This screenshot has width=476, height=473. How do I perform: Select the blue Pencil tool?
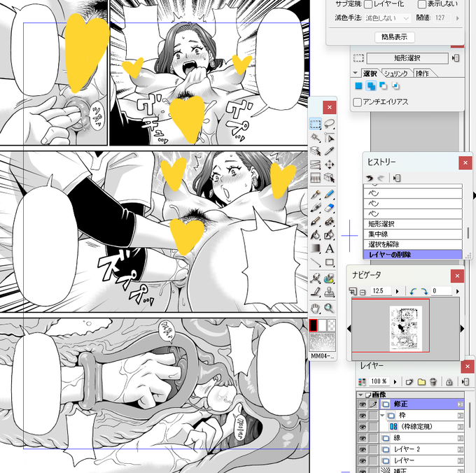point(330,195)
